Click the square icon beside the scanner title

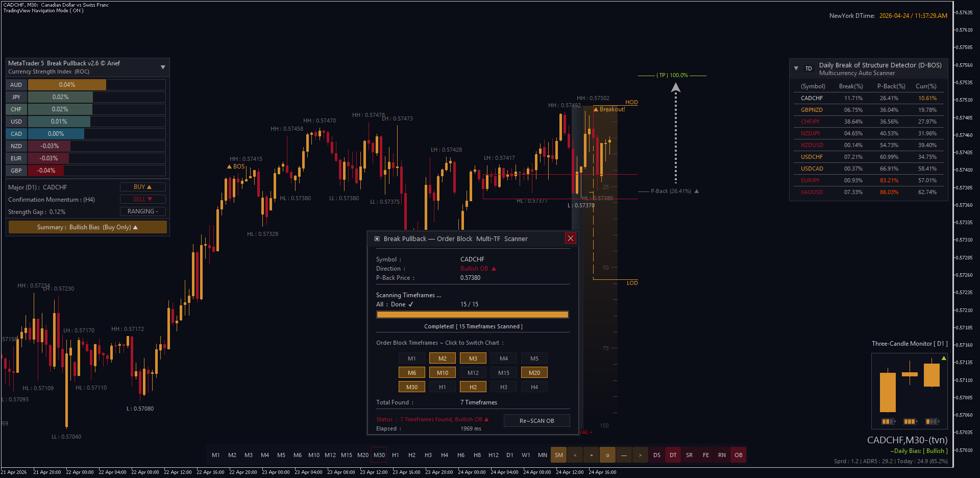click(x=377, y=238)
